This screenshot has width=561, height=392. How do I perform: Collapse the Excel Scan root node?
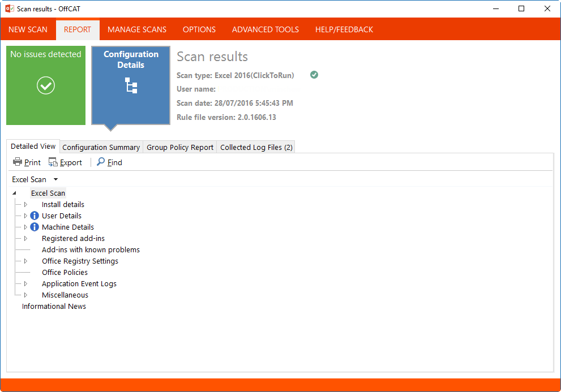click(14, 193)
